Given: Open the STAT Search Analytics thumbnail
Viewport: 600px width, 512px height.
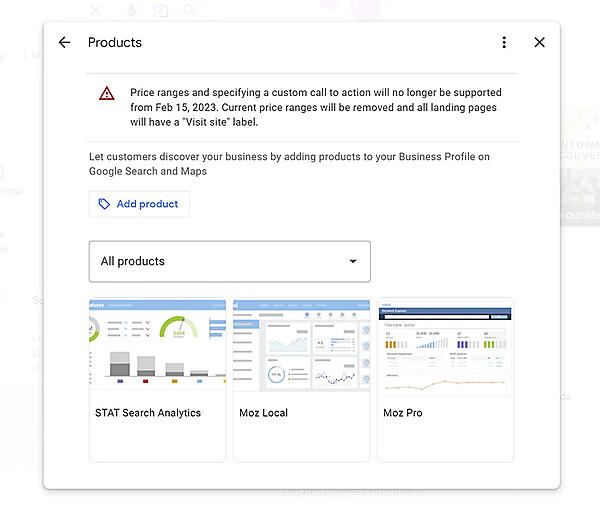Looking at the screenshot, I should [157, 345].
